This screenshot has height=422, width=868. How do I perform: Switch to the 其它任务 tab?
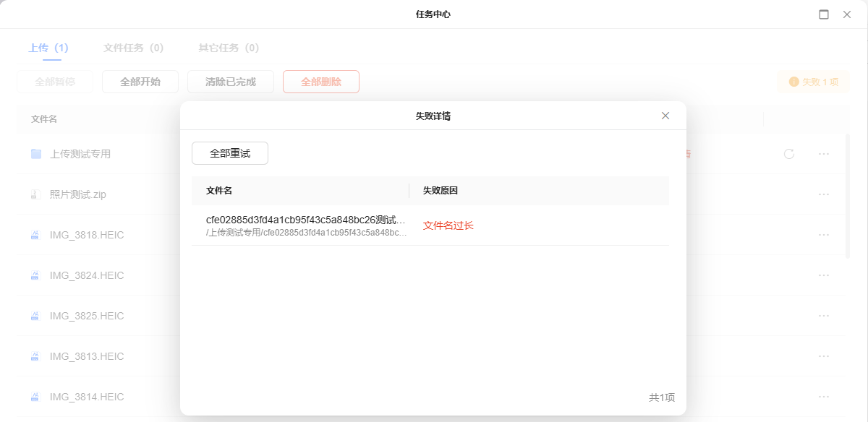[x=229, y=48]
